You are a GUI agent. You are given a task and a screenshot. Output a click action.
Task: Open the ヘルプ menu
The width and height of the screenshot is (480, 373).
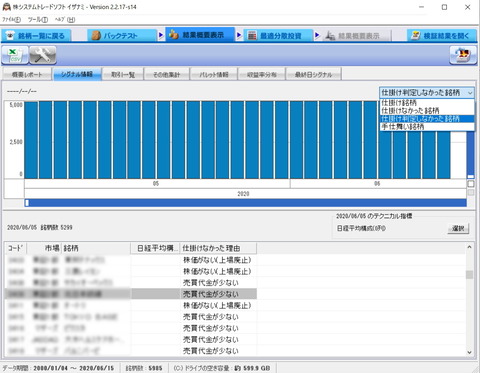point(65,20)
